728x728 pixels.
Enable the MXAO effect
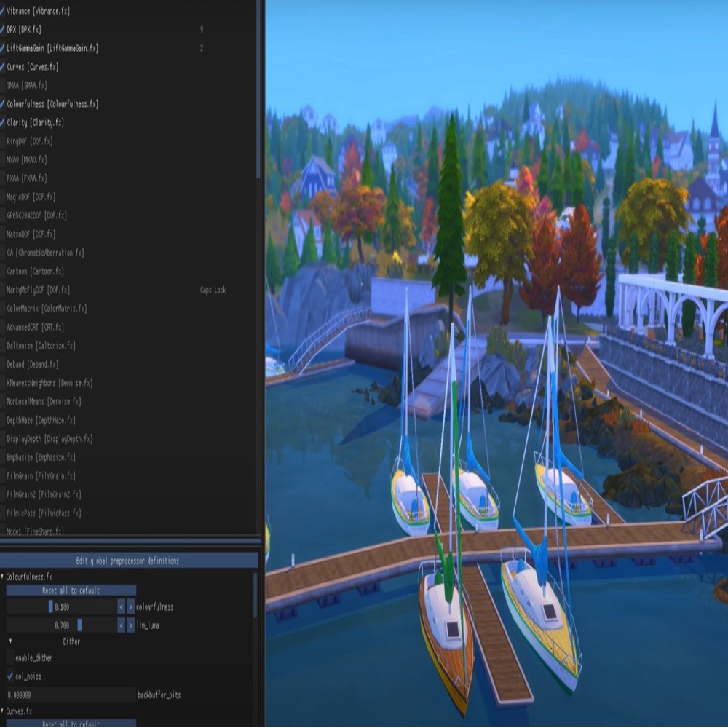[x=2, y=159]
